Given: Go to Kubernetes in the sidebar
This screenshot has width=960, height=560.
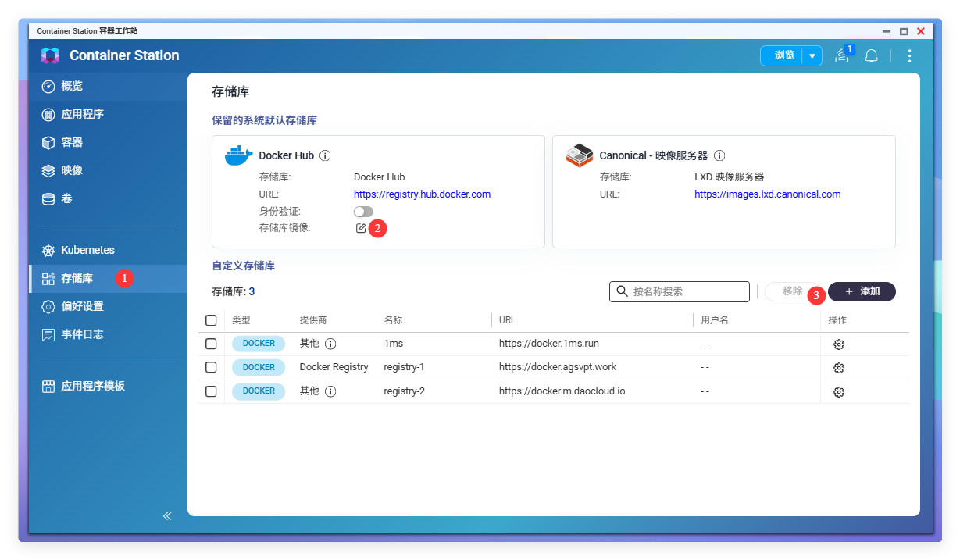Looking at the screenshot, I should coord(87,250).
